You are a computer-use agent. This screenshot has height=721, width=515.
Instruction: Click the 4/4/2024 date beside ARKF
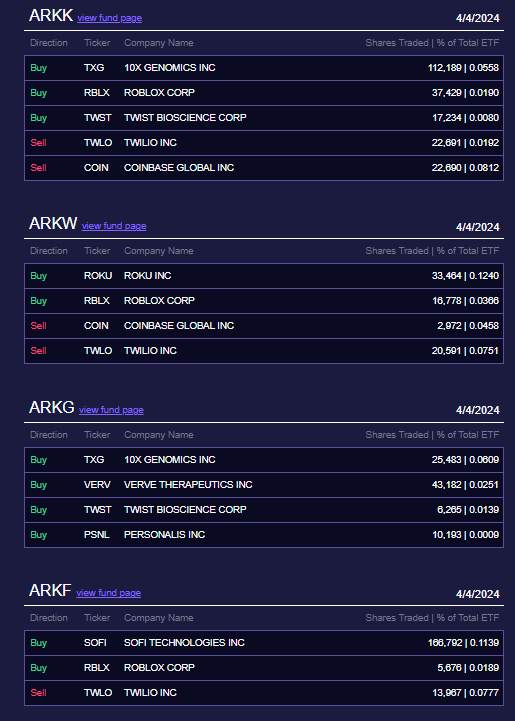pos(478,594)
